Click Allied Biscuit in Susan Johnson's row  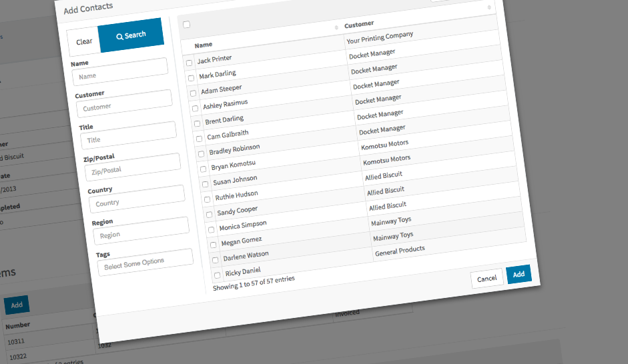384,175
